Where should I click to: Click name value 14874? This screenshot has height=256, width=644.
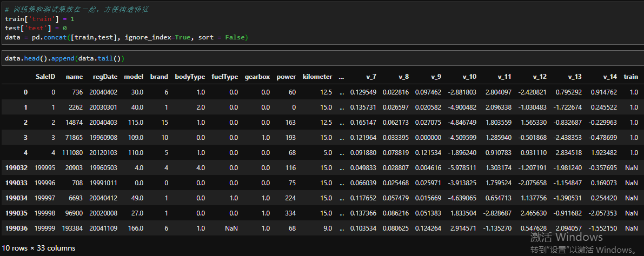tap(74, 122)
